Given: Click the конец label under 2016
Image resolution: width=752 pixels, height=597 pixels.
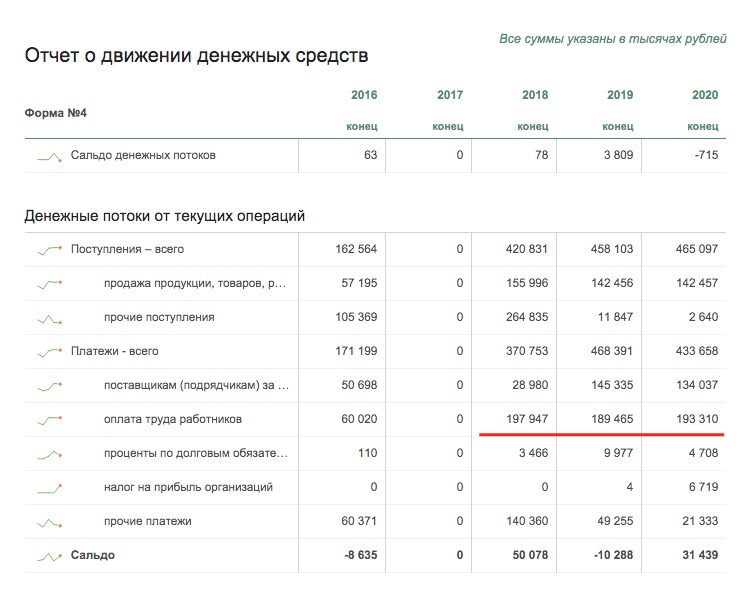Looking at the screenshot, I should pyautogui.click(x=362, y=127).
